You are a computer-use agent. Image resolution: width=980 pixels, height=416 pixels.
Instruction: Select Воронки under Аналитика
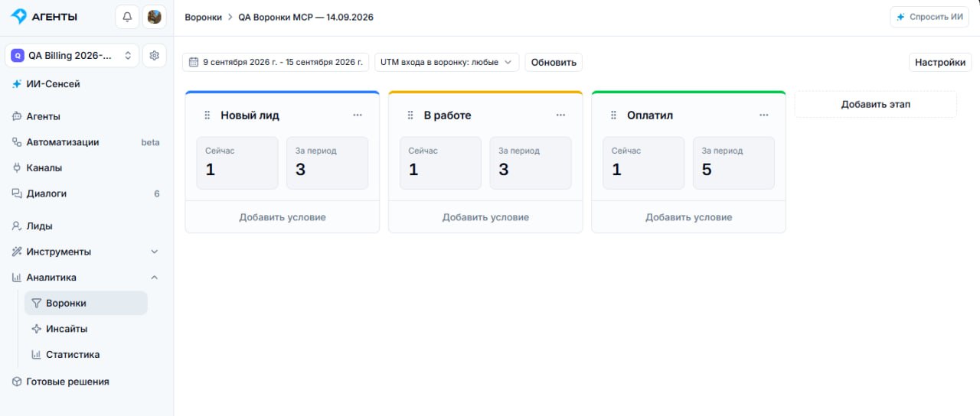pos(86,303)
